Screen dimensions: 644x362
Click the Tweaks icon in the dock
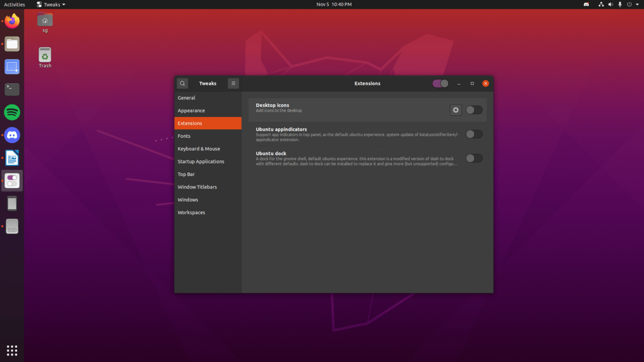tap(12, 180)
